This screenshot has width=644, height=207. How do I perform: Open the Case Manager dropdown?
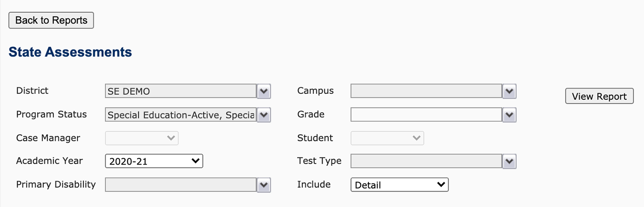(x=142, y=138)
